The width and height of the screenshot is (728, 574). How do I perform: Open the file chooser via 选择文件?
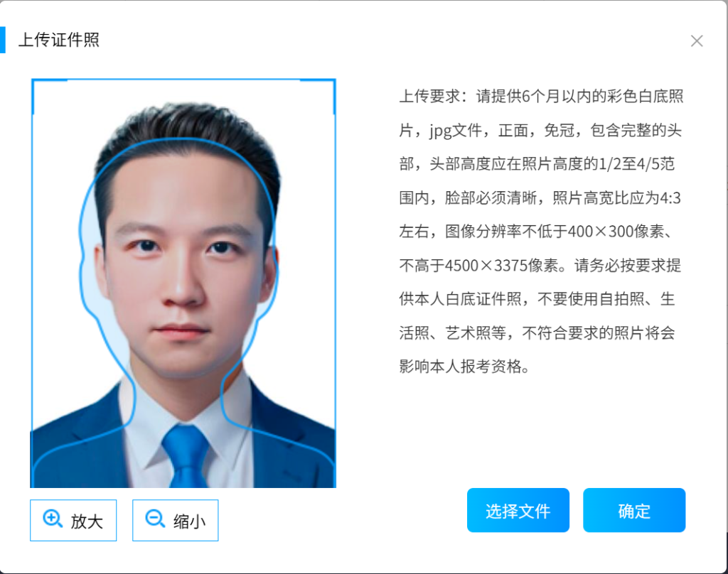point(518,510)
